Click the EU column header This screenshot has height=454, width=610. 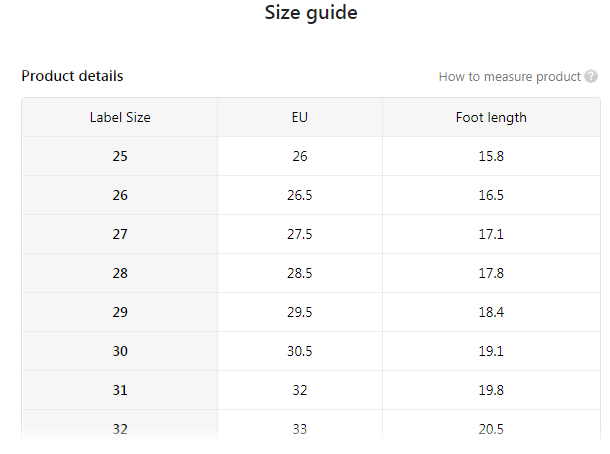300,117
